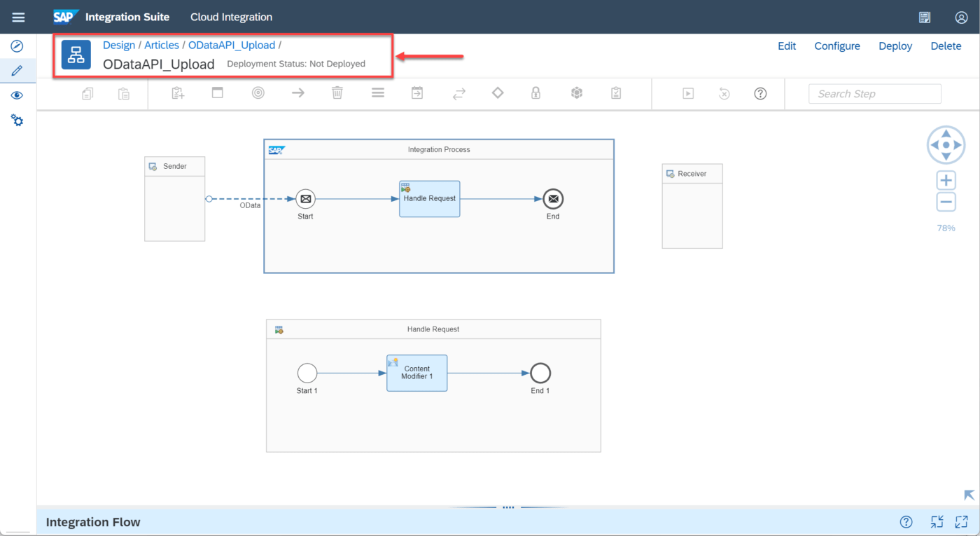Screen dimensions: 980x536
Task: Open the user profile icon
Action: pyautogui.click(x=961, y=18)
